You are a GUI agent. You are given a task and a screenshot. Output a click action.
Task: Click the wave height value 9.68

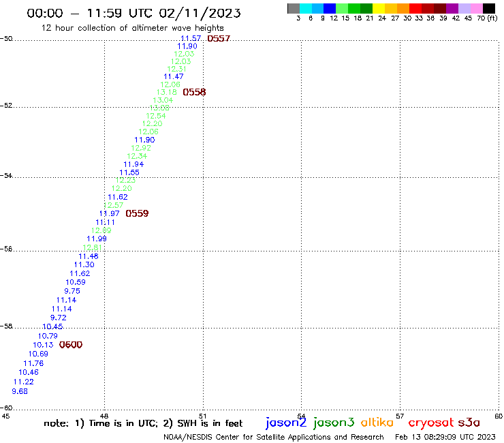coord(20,391)
